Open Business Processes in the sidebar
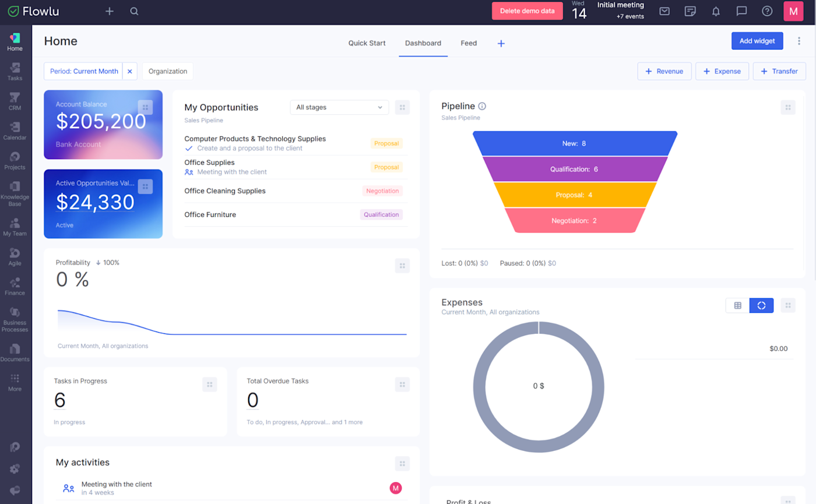Viewport: 816px width, 504px height. coord(15,319)
